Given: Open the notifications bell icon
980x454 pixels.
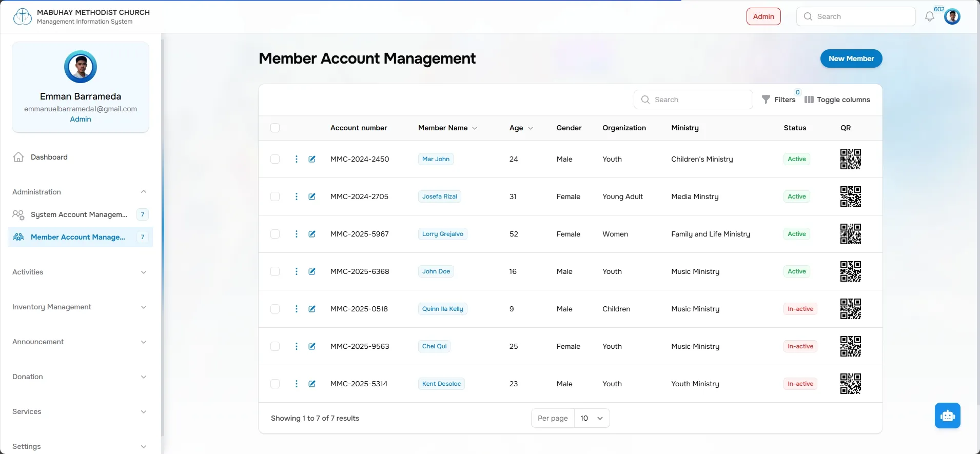Looking at the screenshot, I should (929, 16).
